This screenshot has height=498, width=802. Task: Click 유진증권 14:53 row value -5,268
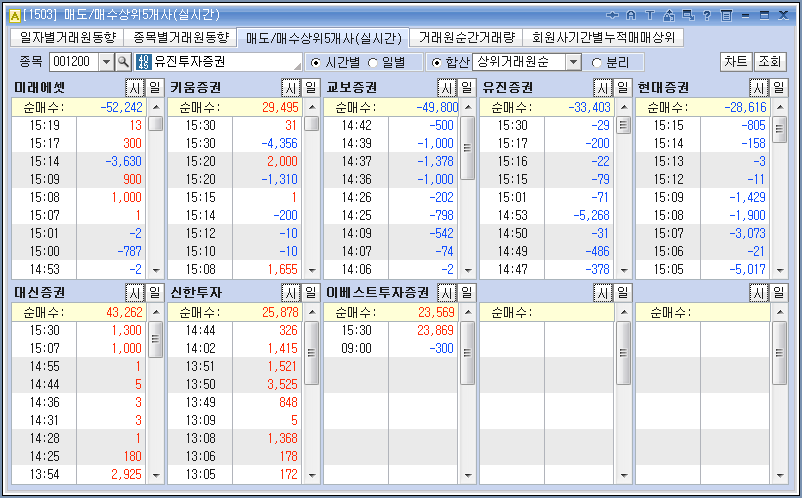592,215
